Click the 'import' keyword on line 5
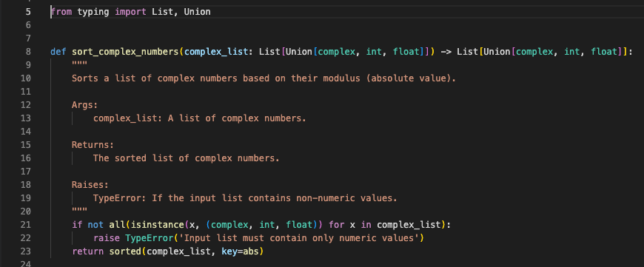Viewport: 644px width, 267px height. tap(130, 12)
